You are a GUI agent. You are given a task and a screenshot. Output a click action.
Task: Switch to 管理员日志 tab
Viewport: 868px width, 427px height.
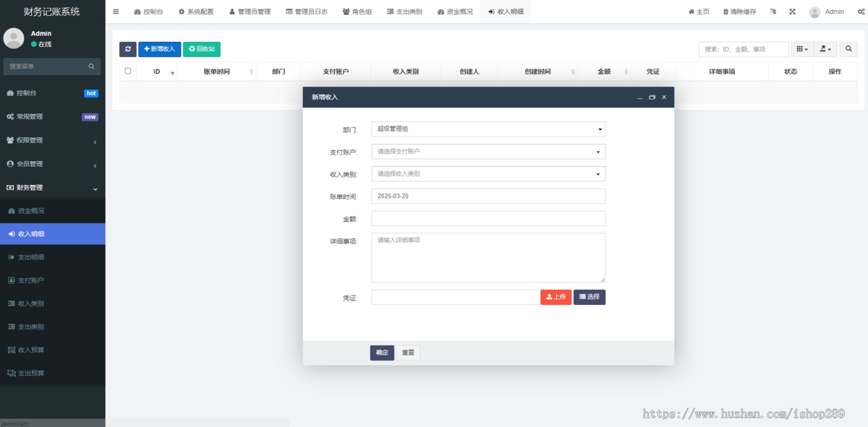306,12
